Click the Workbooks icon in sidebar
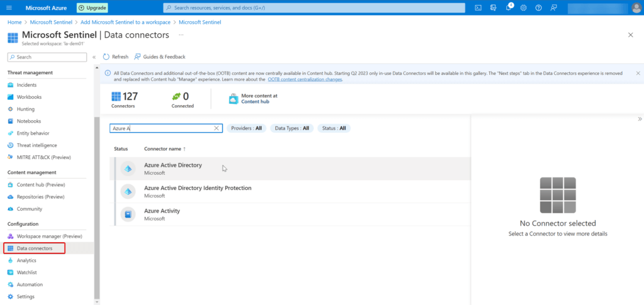This screenshot has height=305, width=644. coord(11,97)
